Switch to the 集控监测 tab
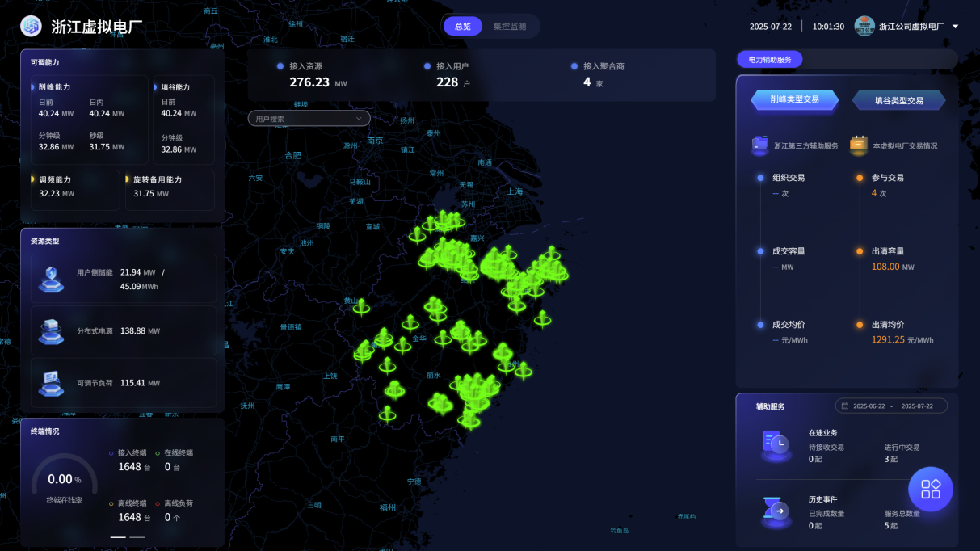 point(510,27)
